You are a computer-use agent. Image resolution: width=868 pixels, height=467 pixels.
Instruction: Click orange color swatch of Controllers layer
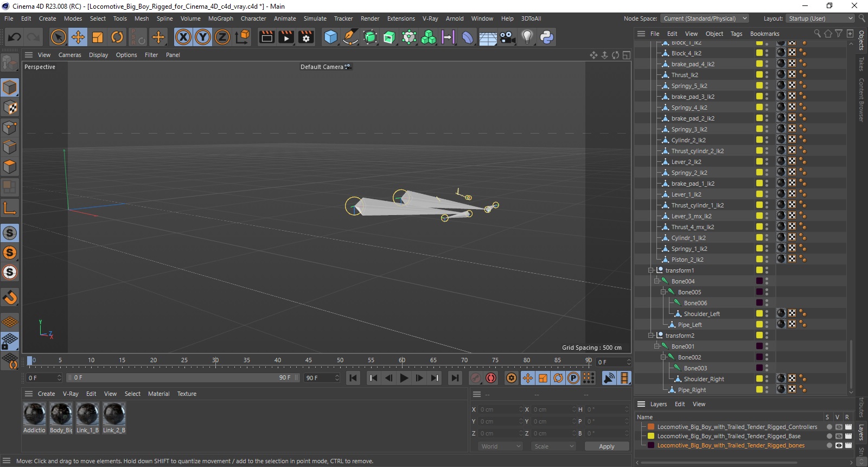651,427
